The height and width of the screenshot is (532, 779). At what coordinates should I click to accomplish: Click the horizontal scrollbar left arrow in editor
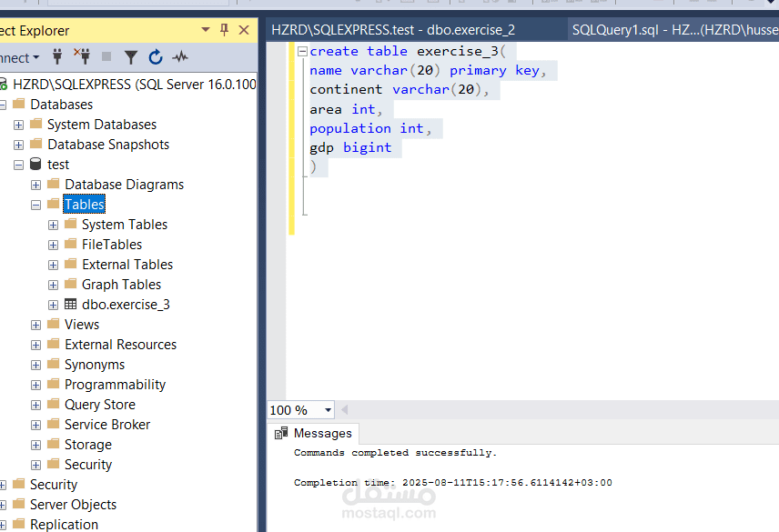[344, 410]
